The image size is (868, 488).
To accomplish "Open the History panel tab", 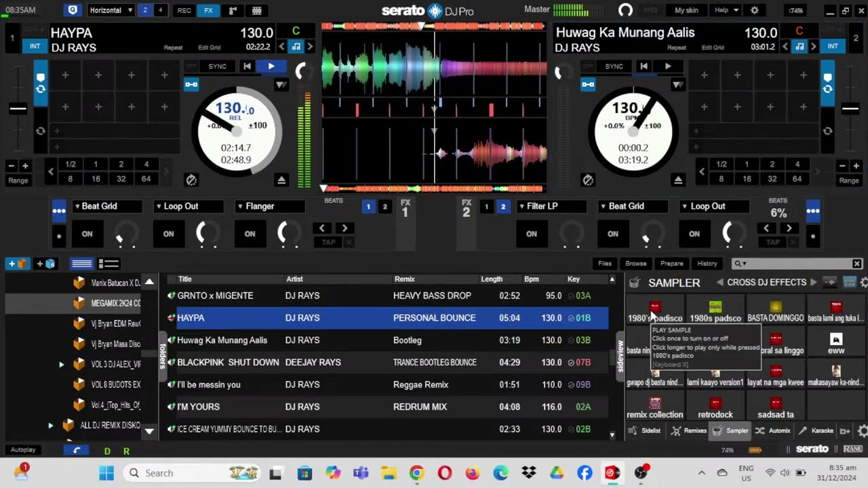I will [707, 264].
